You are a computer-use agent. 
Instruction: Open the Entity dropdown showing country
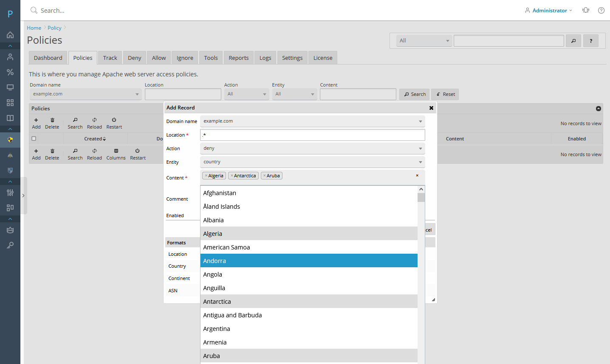point(312,162)
